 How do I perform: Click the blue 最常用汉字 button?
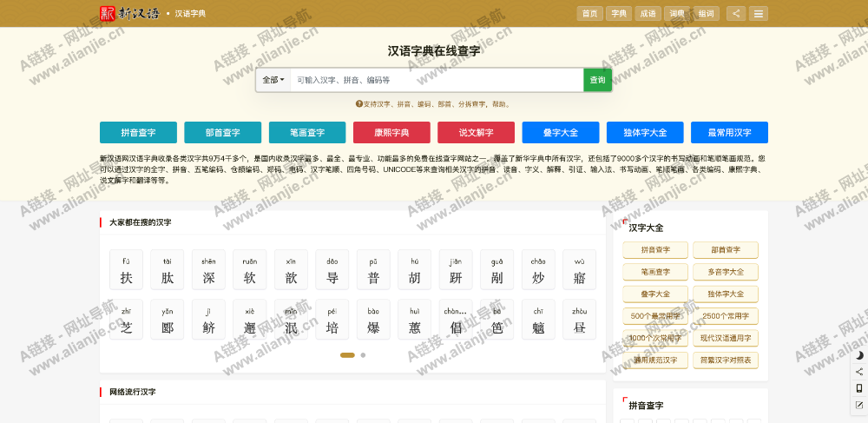pos(730,132)
